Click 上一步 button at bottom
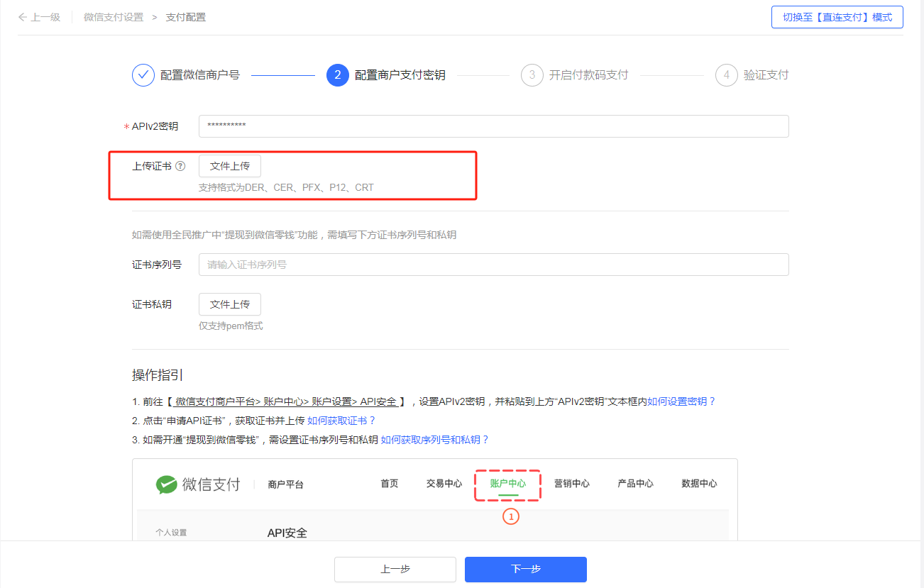This screenshot has width=924, height=588. point(395,570)
